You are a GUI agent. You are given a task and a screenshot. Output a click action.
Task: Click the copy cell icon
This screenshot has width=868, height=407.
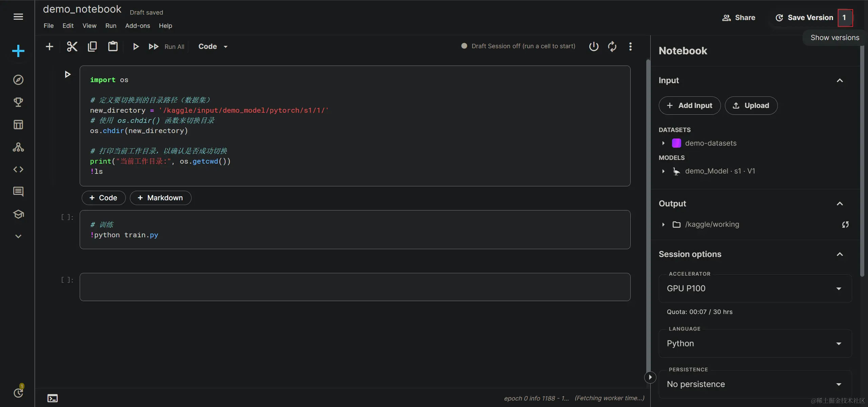(92, 47)
